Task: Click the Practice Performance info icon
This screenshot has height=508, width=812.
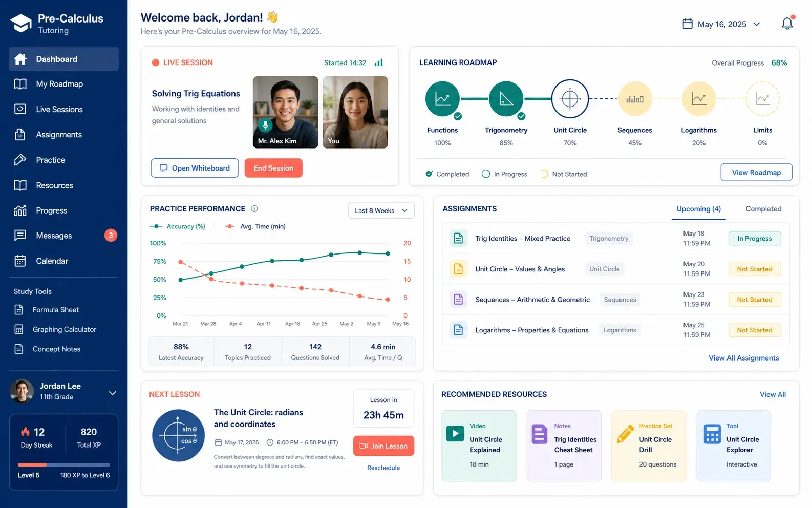Action: pyautogui.click(x=254, y=209)
